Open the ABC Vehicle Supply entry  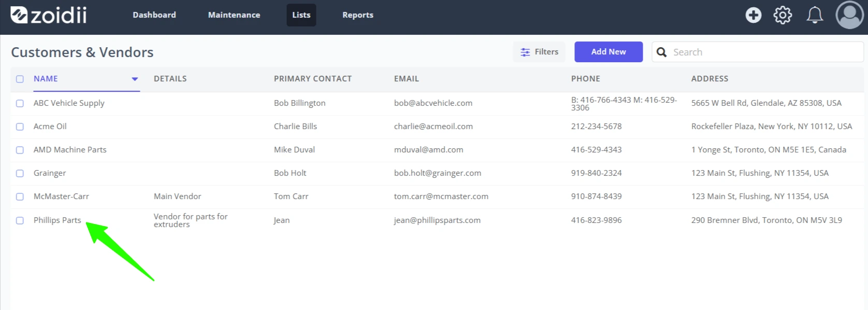click(69, 103)
